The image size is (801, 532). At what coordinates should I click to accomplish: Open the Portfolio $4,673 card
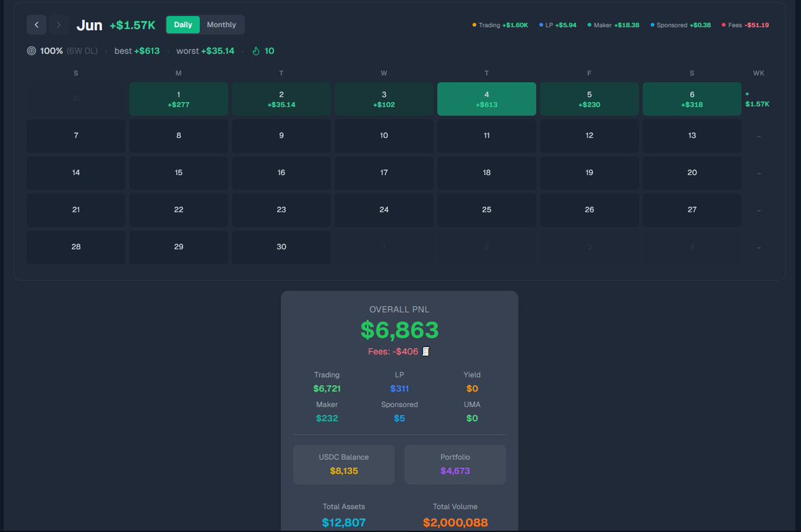point(455,465)
